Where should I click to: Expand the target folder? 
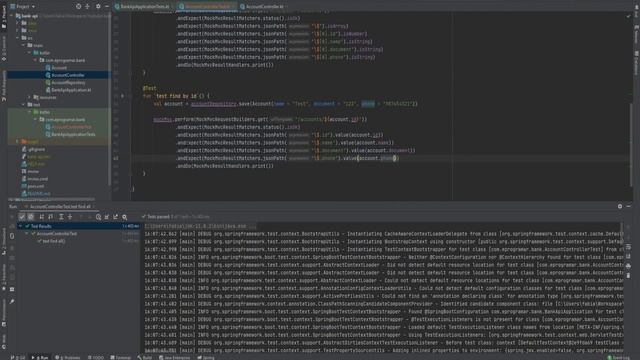point(18,142)
